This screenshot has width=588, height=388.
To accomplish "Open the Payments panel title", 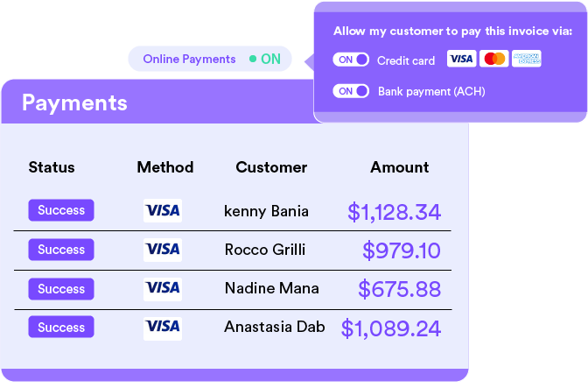I will (74, 102).
